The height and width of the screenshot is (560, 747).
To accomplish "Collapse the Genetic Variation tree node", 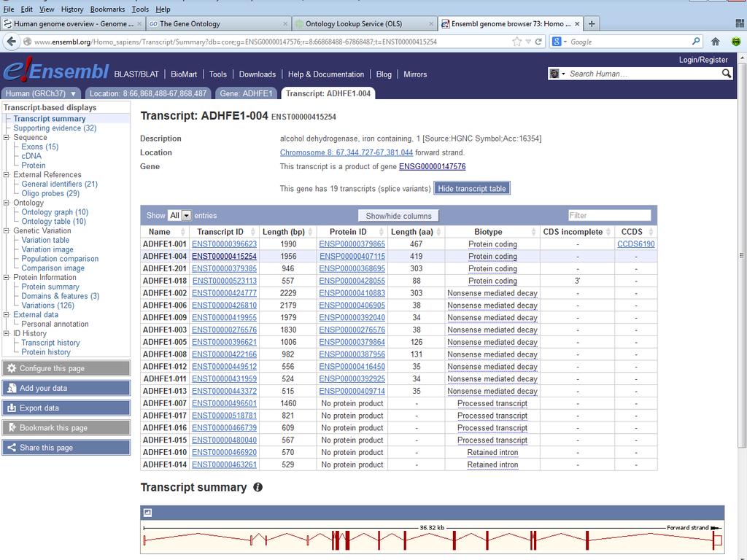I will tap(6, 230).
